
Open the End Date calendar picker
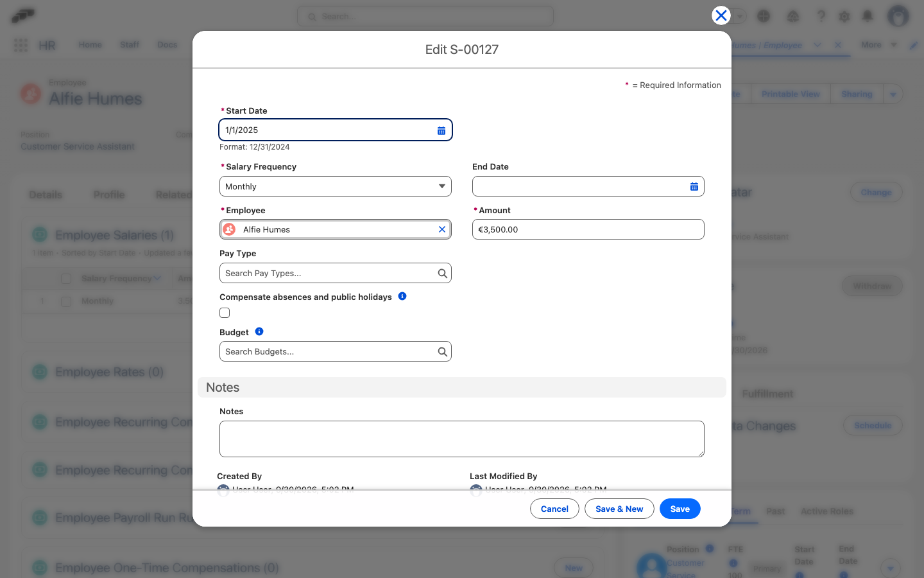694,187
